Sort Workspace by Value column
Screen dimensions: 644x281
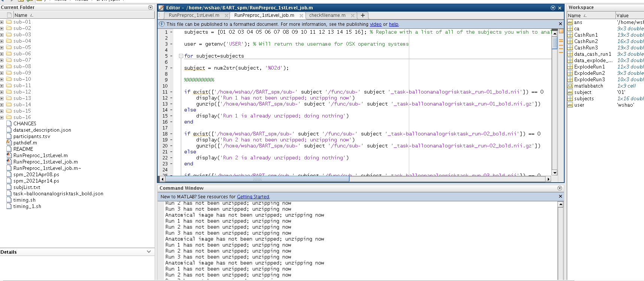tap(630, 15)
